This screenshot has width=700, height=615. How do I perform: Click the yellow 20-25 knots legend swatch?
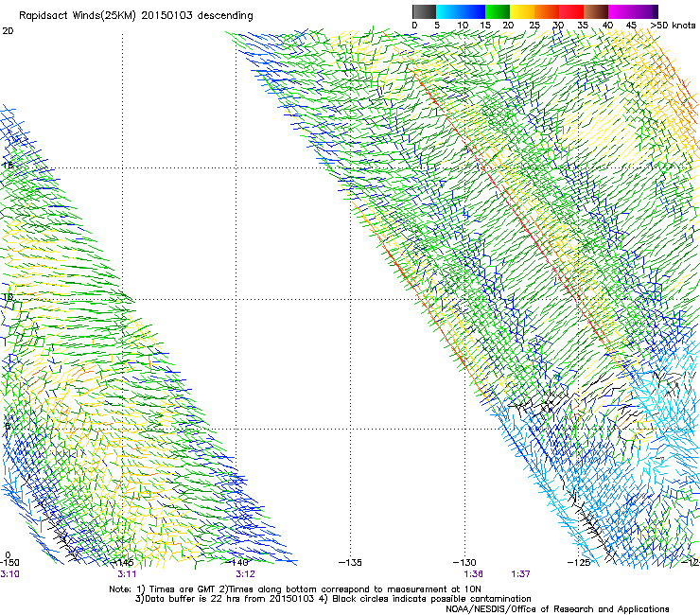pyautogui.click(x=522, y=11)
